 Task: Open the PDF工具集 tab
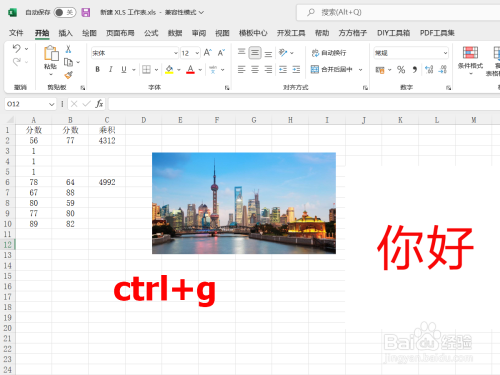point(437,33)
